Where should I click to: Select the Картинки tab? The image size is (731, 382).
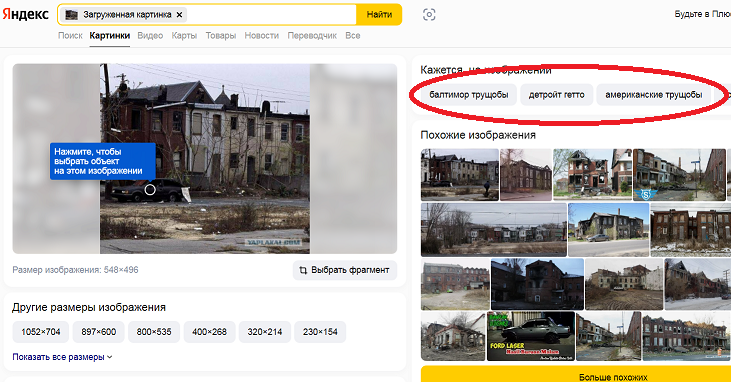110,35
